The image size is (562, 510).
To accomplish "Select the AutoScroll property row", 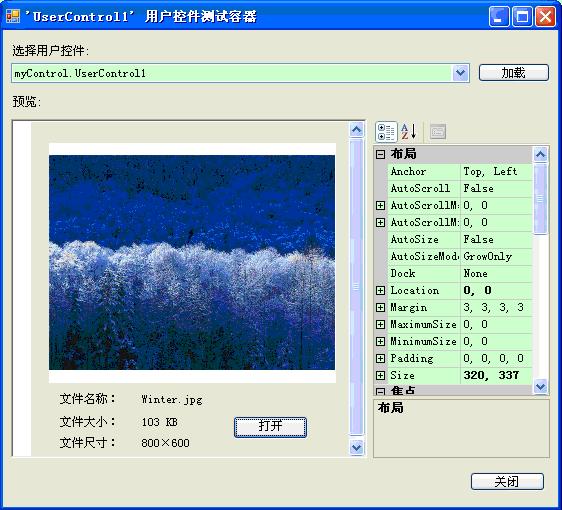I will pos(460,189).
